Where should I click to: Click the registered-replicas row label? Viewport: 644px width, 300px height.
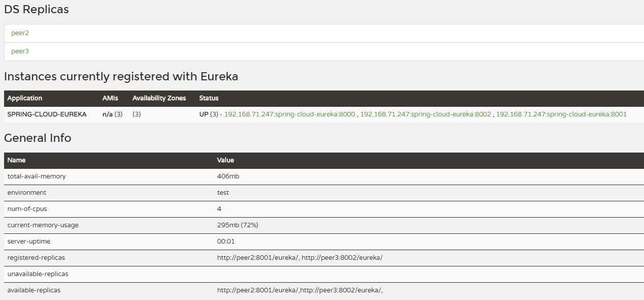coord(36,258)
